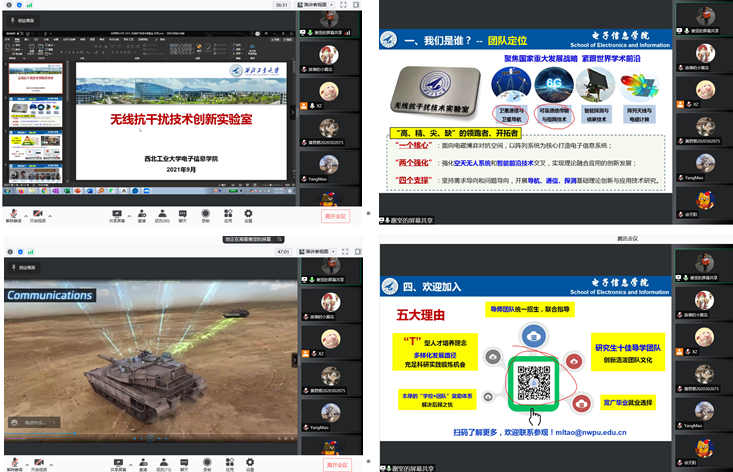Open Members list in top-left meeting toolbar

click(162, 212)
